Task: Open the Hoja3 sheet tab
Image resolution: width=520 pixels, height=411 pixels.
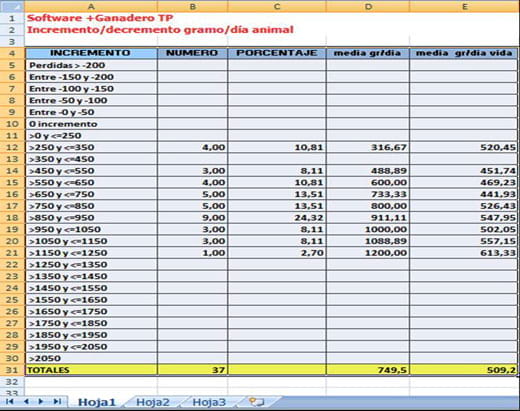Action: pos(209,402)
